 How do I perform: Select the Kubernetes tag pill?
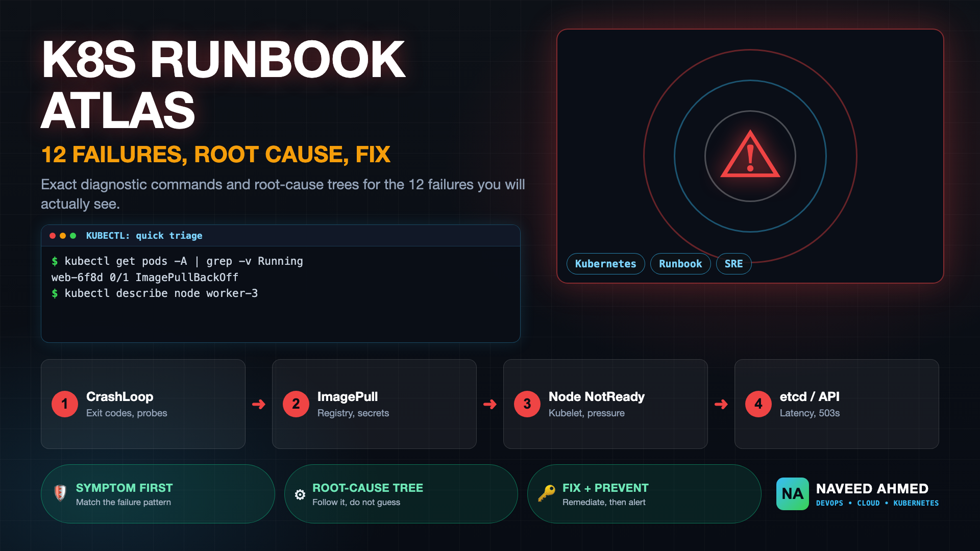(x=606, y=264)
